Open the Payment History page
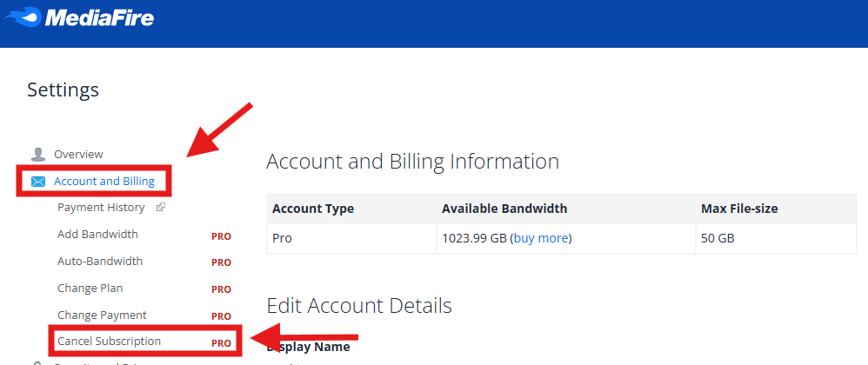Viewport: 868px width, 365px height. coord(101,208)
